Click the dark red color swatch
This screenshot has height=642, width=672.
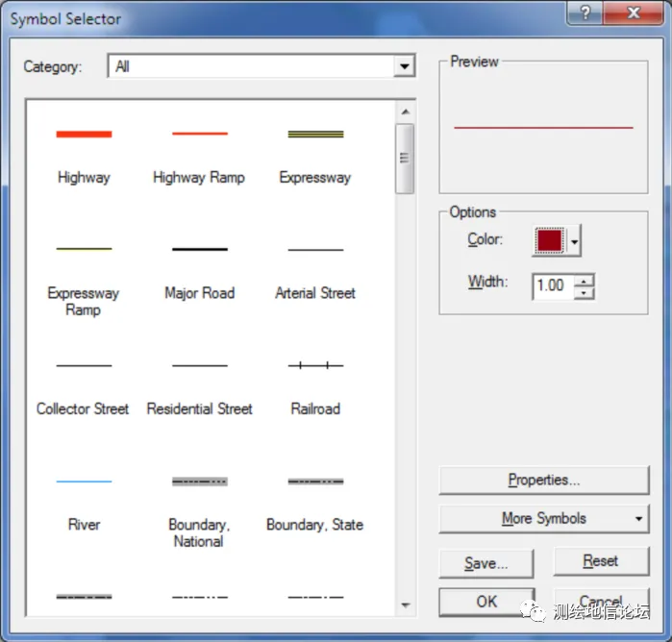550,240
